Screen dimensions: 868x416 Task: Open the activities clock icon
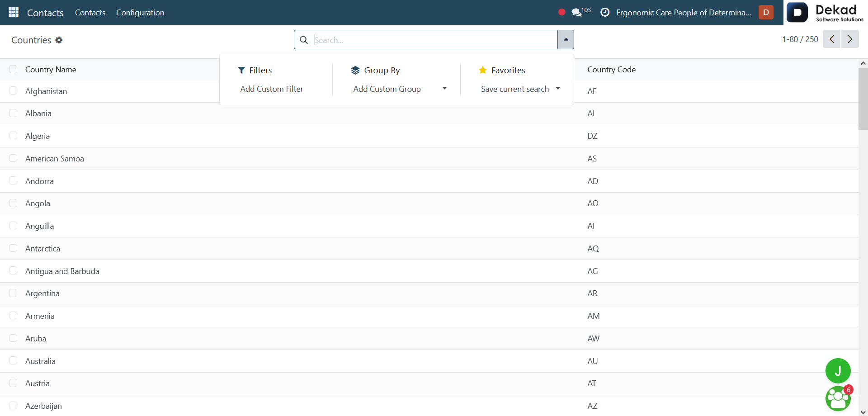click(x=605, y=12)
